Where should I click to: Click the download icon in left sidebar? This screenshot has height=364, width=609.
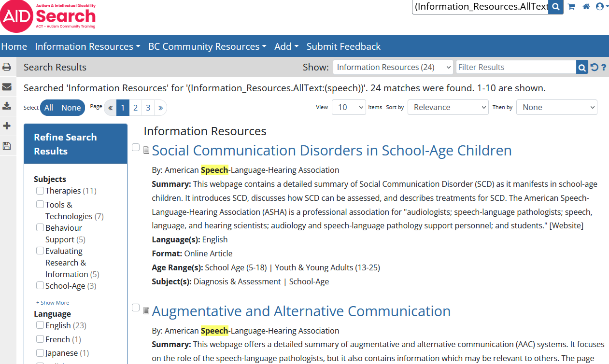coord(7,106)
